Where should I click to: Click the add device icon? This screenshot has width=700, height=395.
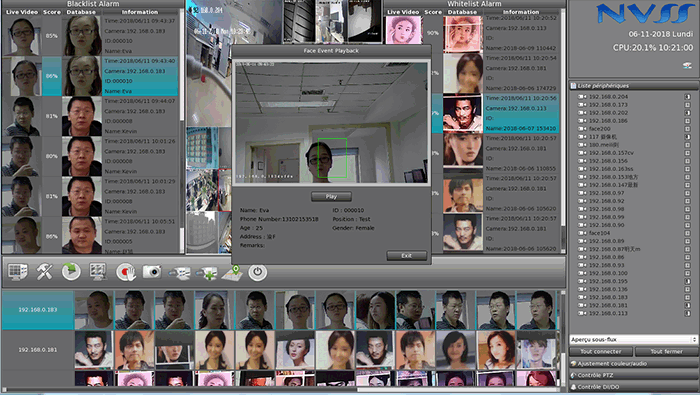[206, 273]
